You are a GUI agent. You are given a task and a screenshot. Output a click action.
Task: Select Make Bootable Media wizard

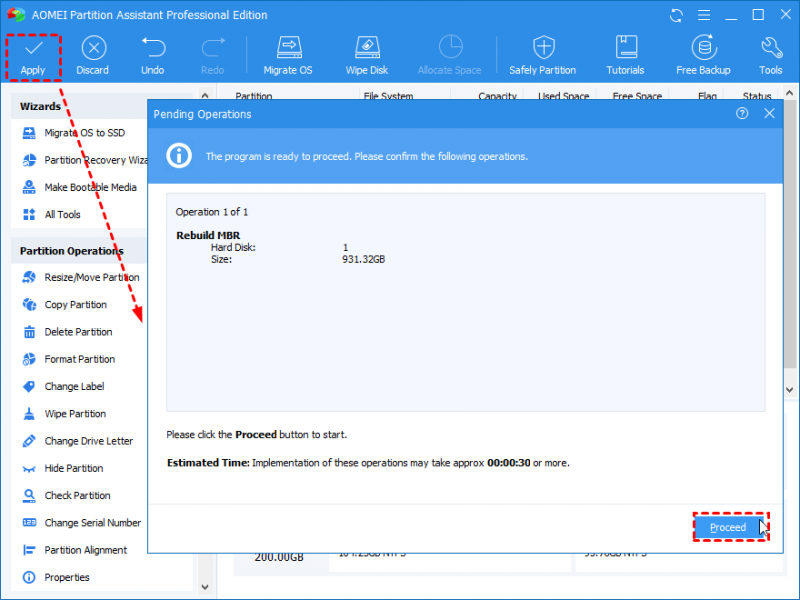coord(80,187)
